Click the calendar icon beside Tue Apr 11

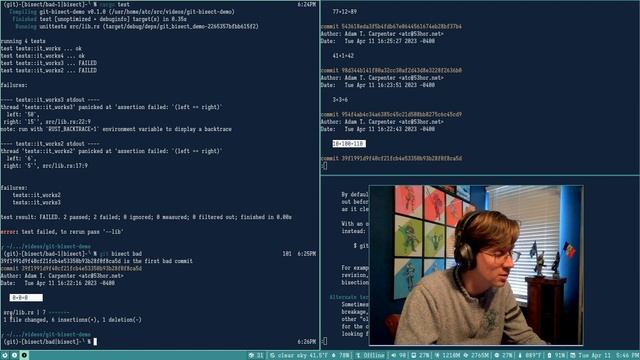click(x=573, y=356)
